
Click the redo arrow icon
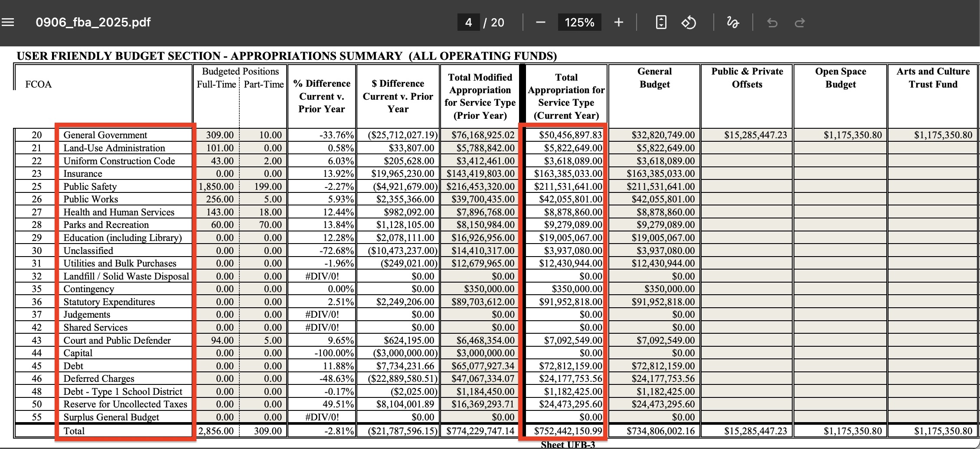(800, 22)
